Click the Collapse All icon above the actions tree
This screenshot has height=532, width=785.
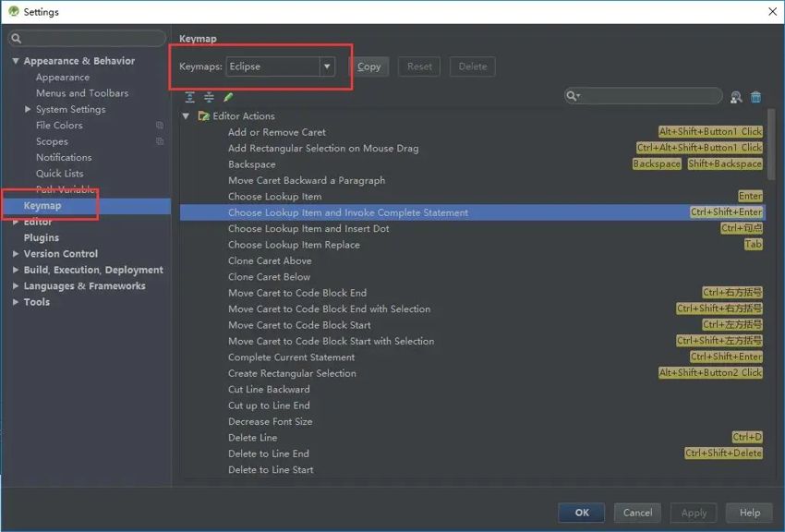pyautogui.click(x=209, y=97)
